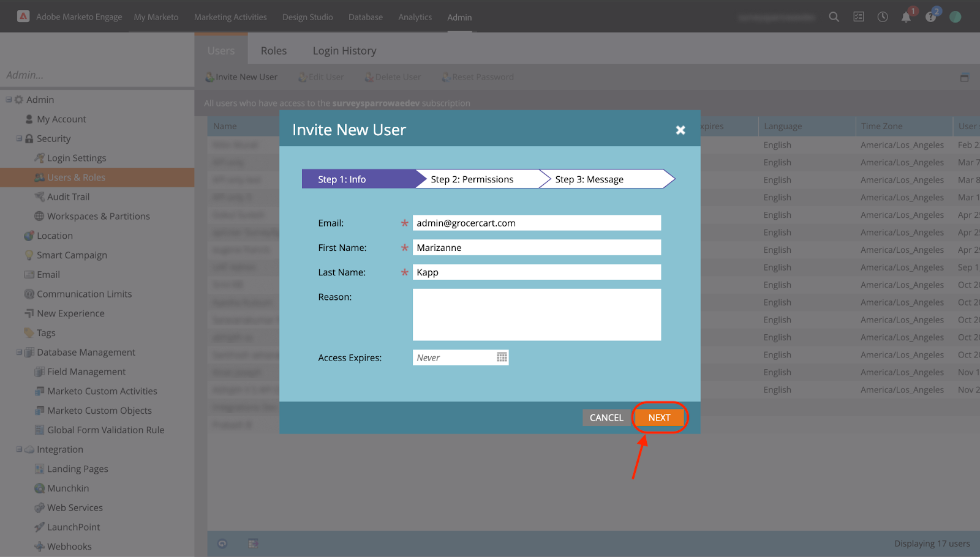The image size is (980, 557).
Task: Open the help question mark icon
Action: pyautogui.click(x=930, y=17)
